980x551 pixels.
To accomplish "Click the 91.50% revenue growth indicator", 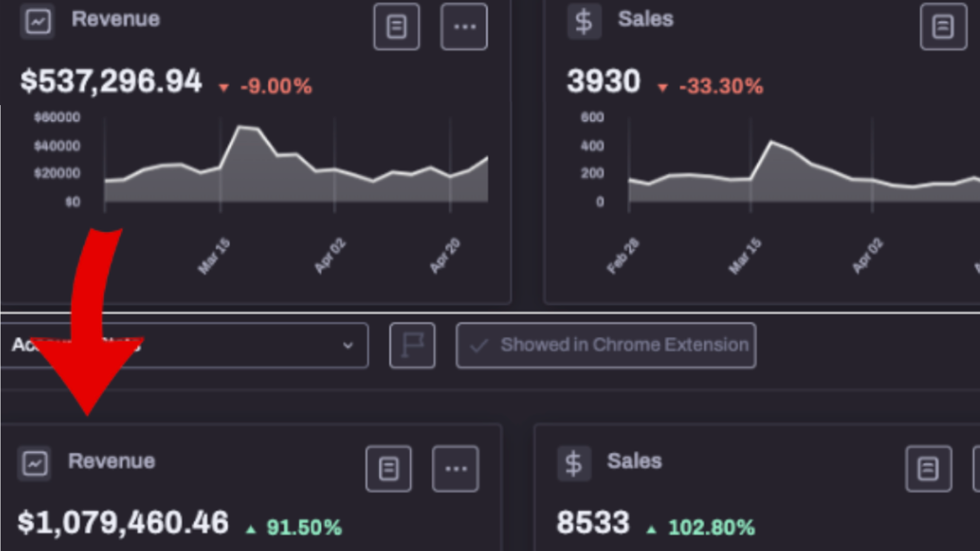I will pos(303,528).
